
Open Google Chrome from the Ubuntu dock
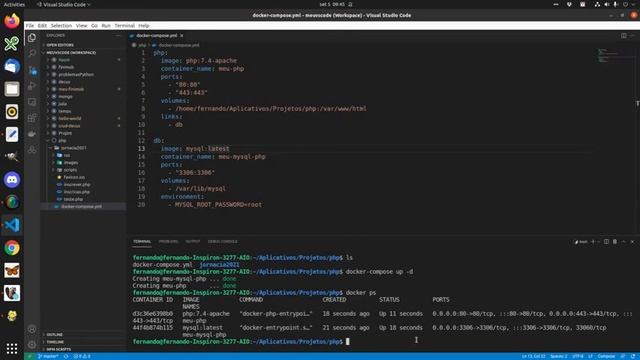click(x=12, y=248)
